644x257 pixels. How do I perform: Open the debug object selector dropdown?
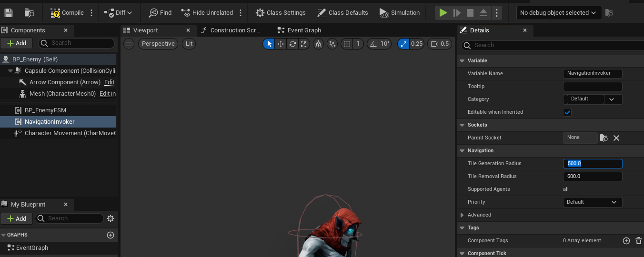[x=559, y=13]
